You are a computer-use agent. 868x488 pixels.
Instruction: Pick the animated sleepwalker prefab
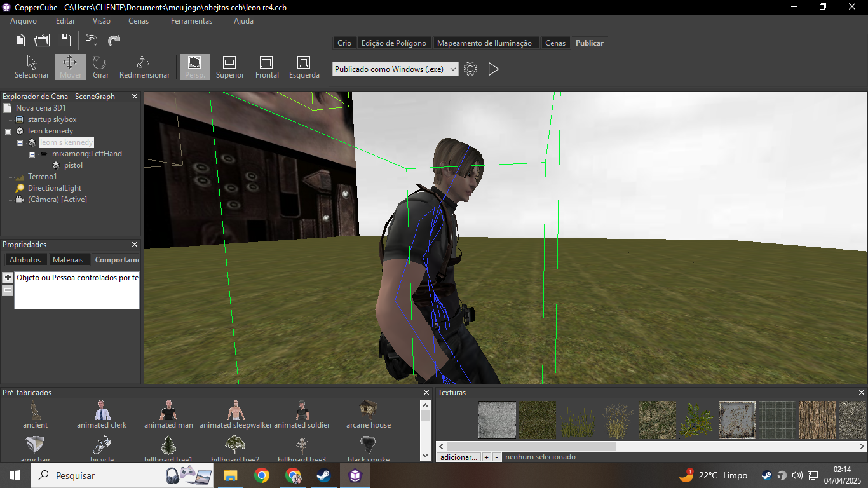236,414
